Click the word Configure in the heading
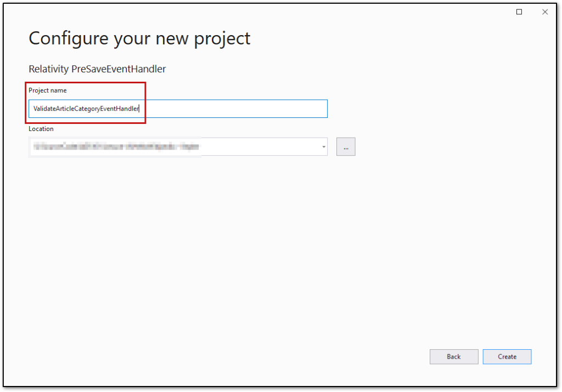This screenshot has width=562, height=392. [x=69, y=39]
